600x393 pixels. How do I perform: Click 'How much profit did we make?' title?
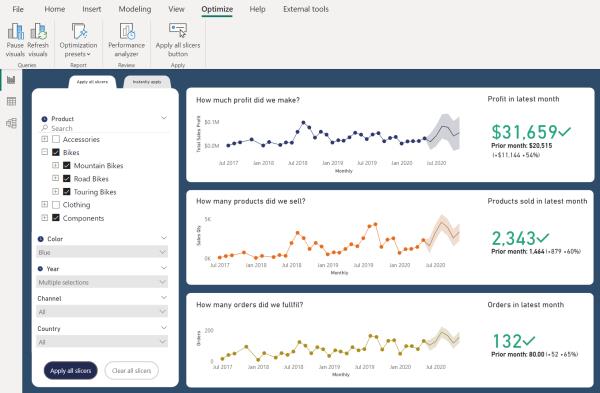click(248, 100)
